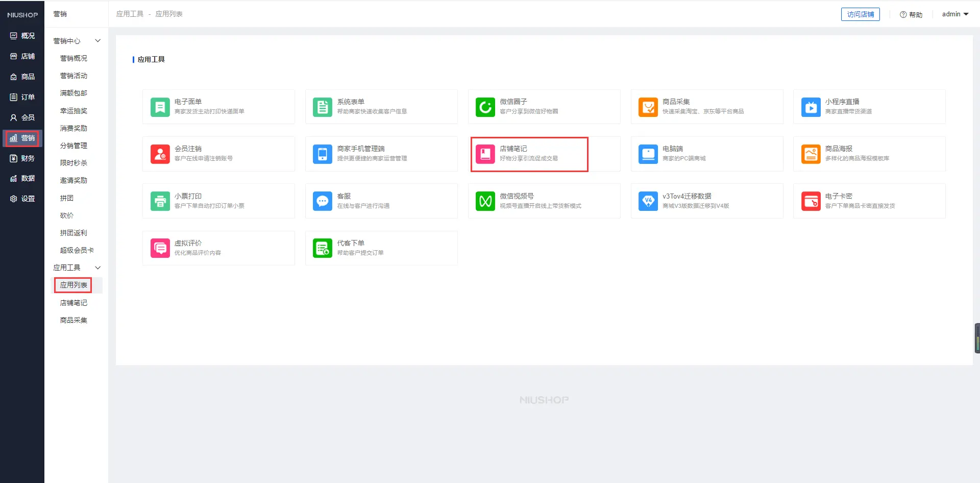Open the v3Tov4迁移数据 icon

[x=648, y=201]
